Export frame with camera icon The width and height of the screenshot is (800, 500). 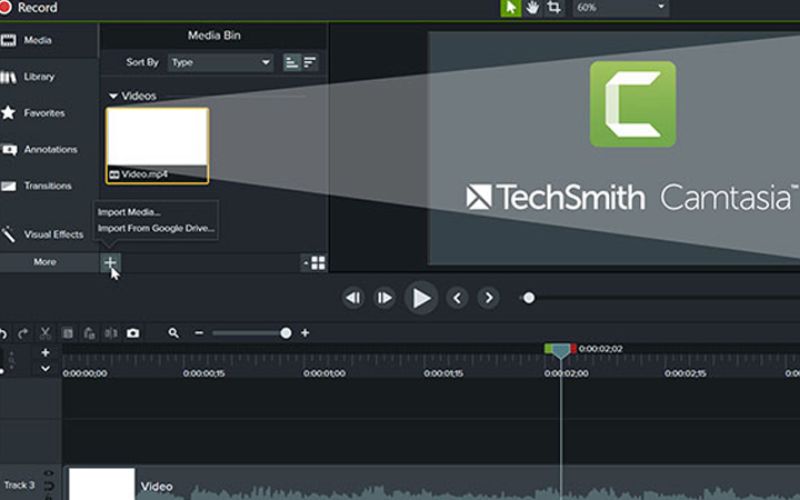click(x=133, y=334)
